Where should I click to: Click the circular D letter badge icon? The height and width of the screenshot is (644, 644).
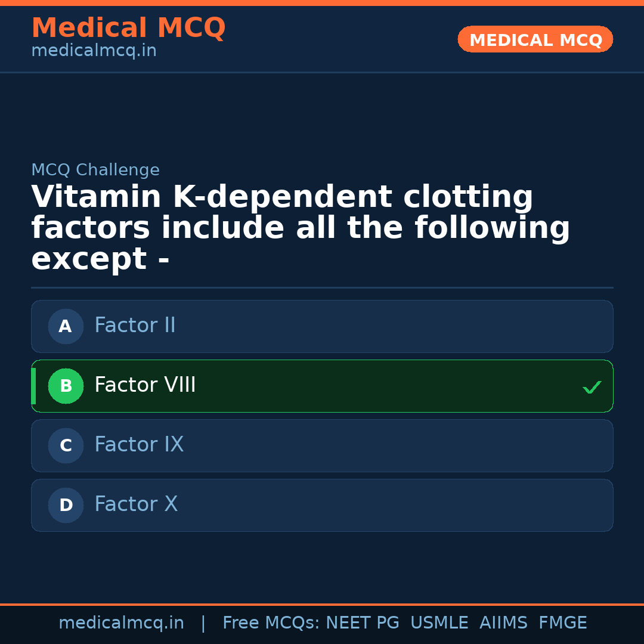pos(66,505)
